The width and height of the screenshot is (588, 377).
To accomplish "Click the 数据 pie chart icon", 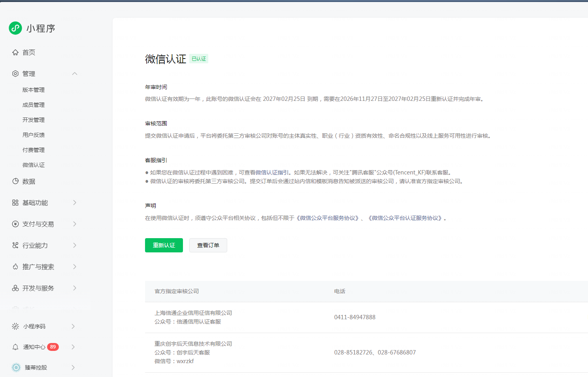I will point(15,181).
